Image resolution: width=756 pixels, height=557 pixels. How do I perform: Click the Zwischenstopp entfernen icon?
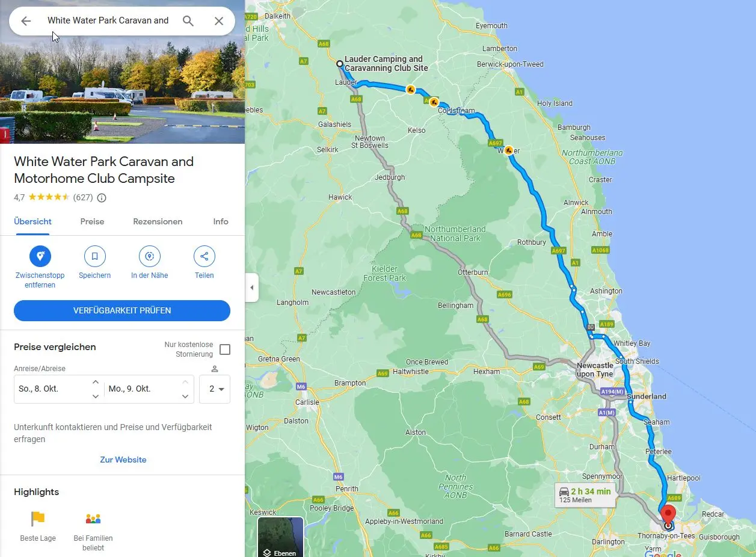coord(40,256)
